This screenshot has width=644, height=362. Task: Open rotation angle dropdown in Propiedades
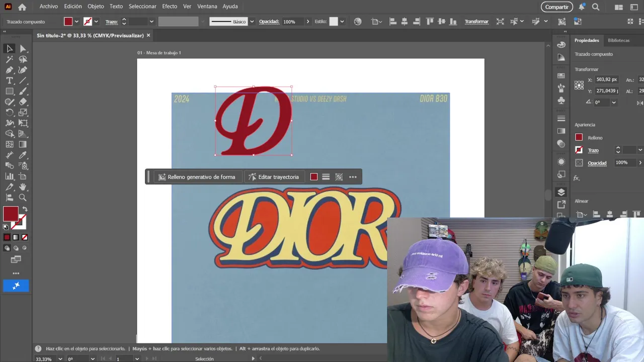tap(613, 102)
